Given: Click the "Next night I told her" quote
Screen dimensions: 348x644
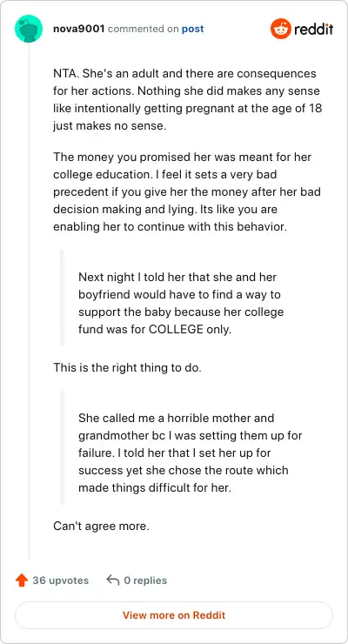Looking at the screenshot, I should [181, 303].
